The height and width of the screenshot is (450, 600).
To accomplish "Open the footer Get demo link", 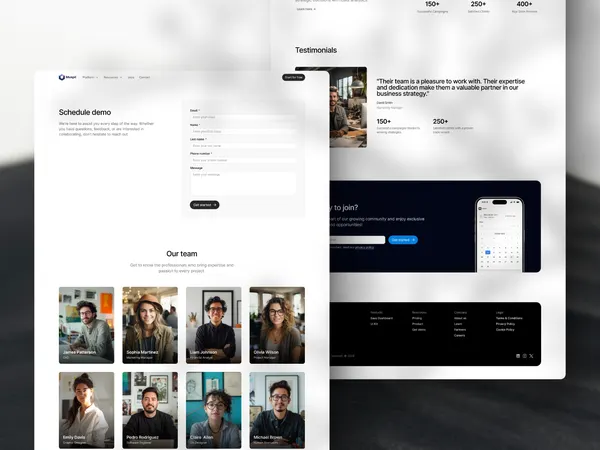I will (x=419, y=330).
